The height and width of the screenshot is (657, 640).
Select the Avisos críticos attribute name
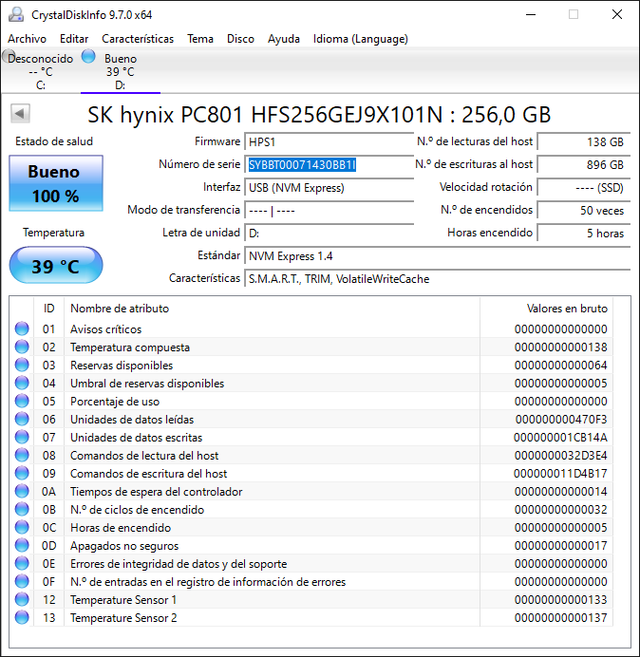pyautogui.click(x=106, y=329)
